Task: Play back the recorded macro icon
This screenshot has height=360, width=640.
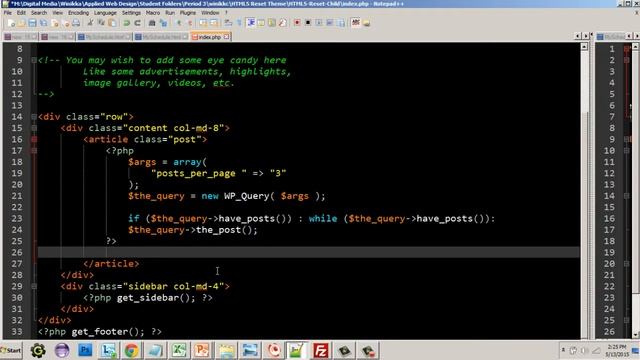Action: pyautogui.click(x=318, y=23)
